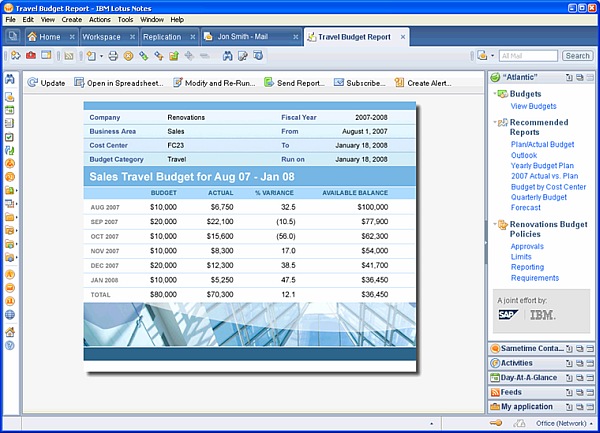Close the Replication tab
Screen dimensions: 600x433
tap(192, 37)
